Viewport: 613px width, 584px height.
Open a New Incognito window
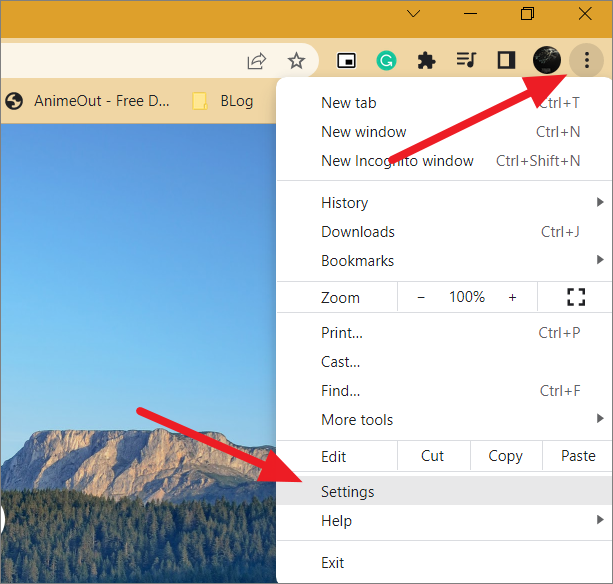444,161
